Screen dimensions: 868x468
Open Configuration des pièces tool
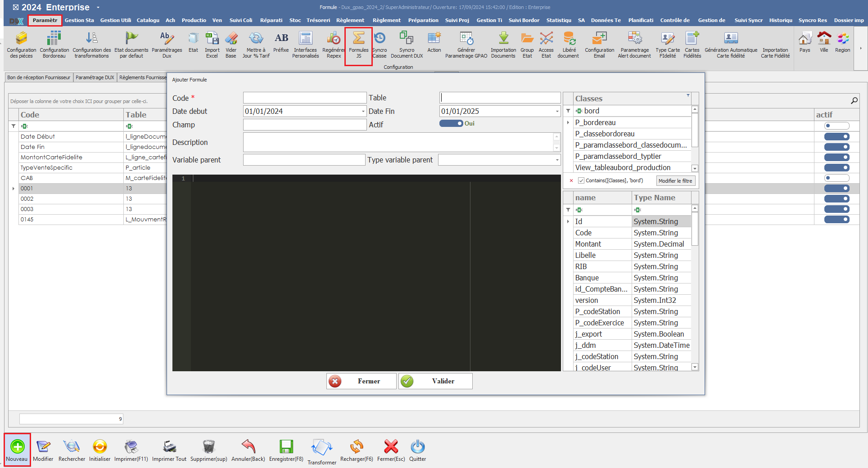[x=21, y=45]
